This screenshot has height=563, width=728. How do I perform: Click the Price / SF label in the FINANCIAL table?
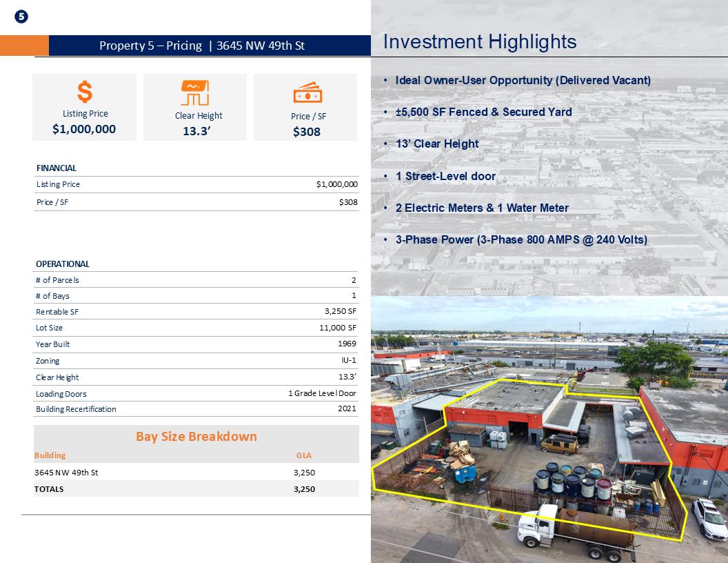tap(52, 202)
